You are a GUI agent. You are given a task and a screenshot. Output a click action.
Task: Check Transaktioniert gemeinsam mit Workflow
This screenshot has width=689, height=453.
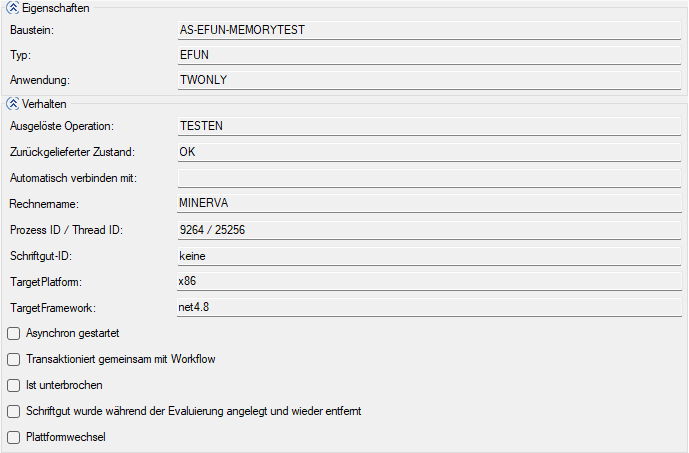(x=13, y=359)
